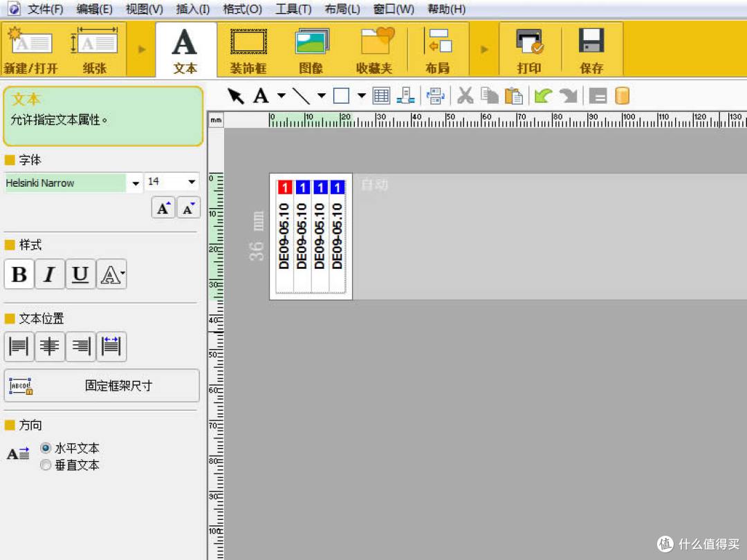Open the 工具(T) menu
The image size is (747, 560).
(293, 9)
